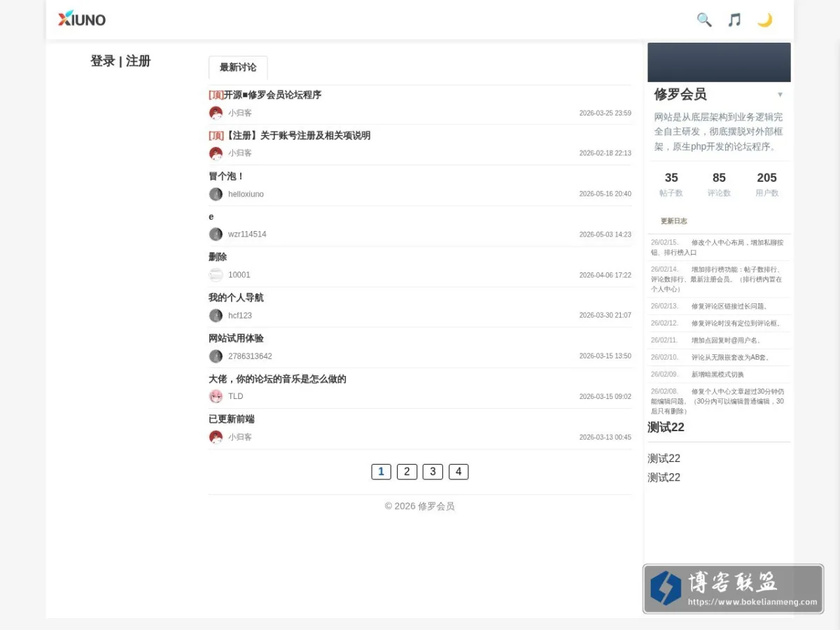
Task: Click the sidebar banner image
Action: click(x=719, y=62)
